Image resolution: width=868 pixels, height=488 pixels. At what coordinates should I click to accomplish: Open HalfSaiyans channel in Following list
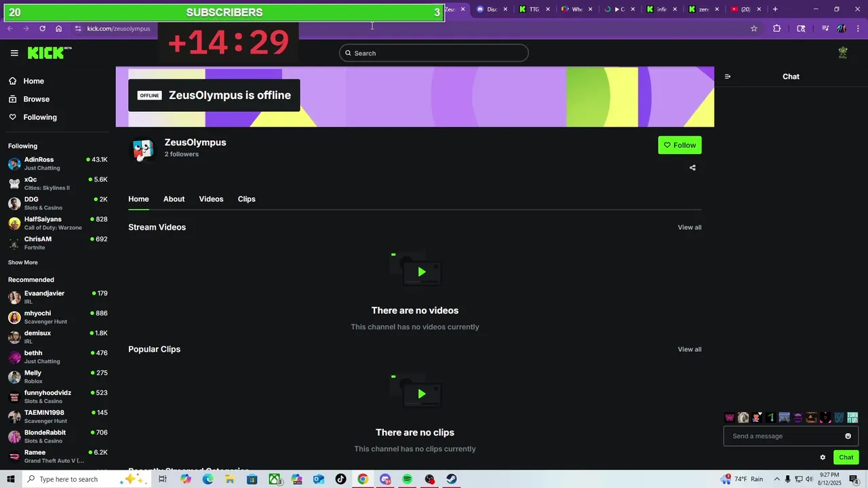(58, 223)
